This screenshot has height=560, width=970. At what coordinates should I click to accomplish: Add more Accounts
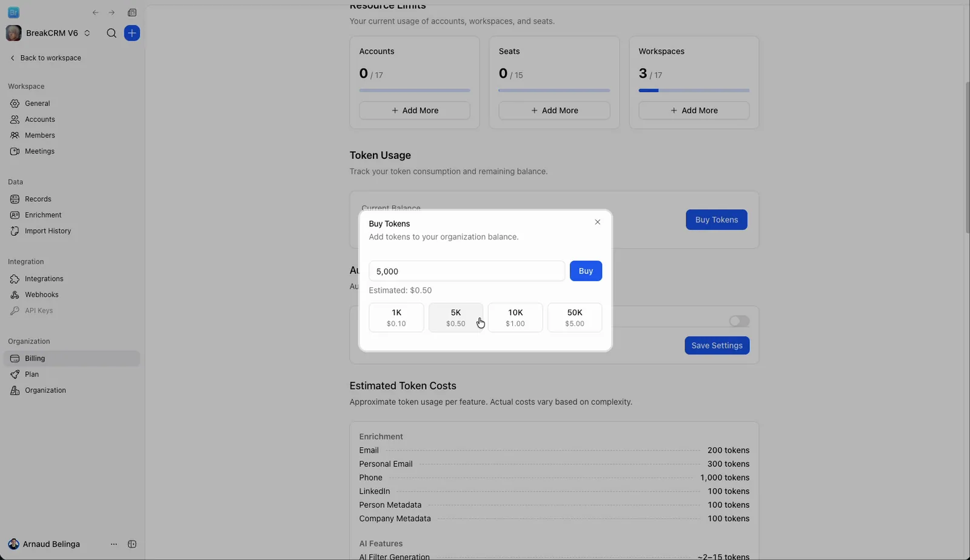click(415, 110)
